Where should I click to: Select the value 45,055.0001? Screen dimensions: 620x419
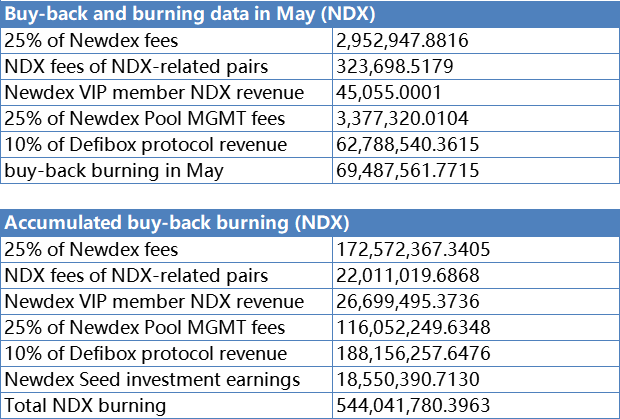[x=389, y=92]
